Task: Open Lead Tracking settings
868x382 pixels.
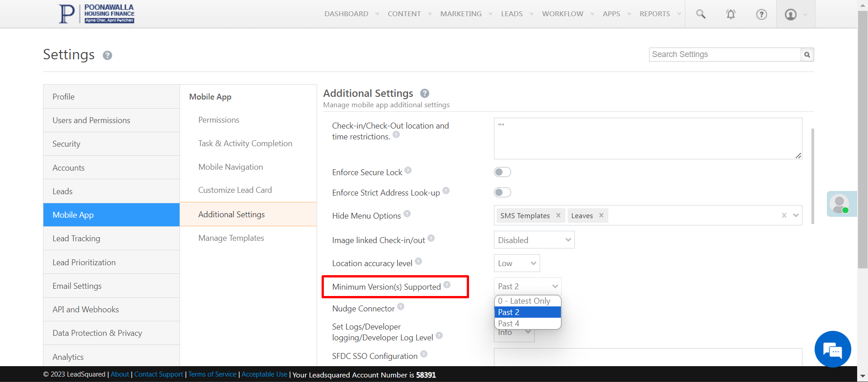Action: (x=111, y=239)
